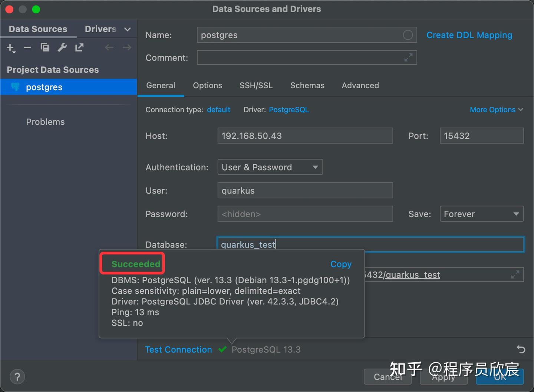Open Create DDL Mapping
534x392 pixels.
click(x=469, y=35)
